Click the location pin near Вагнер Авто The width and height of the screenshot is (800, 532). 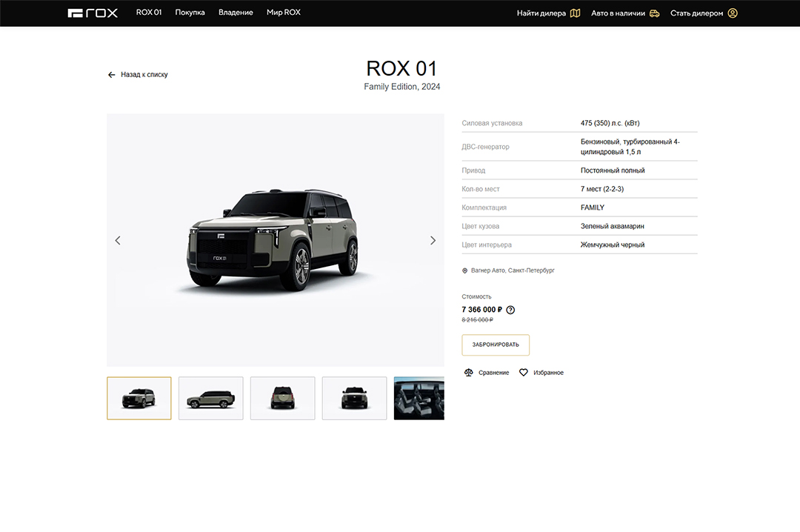pyautogui.click(x=465, y=270)
